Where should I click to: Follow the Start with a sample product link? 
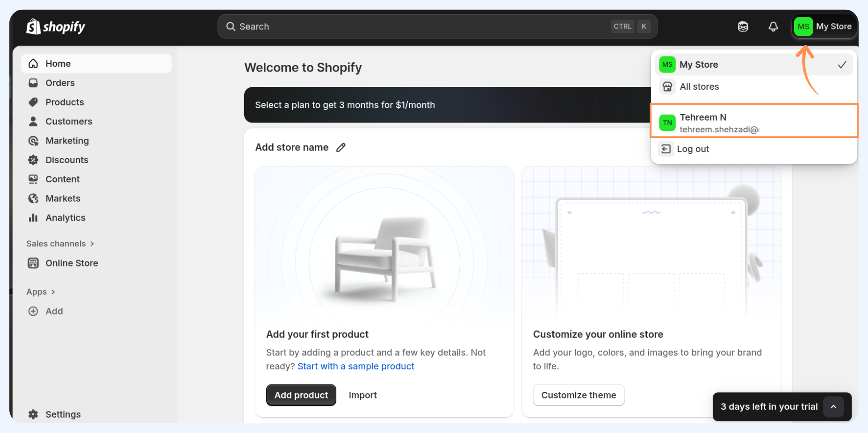coord(356,366)
